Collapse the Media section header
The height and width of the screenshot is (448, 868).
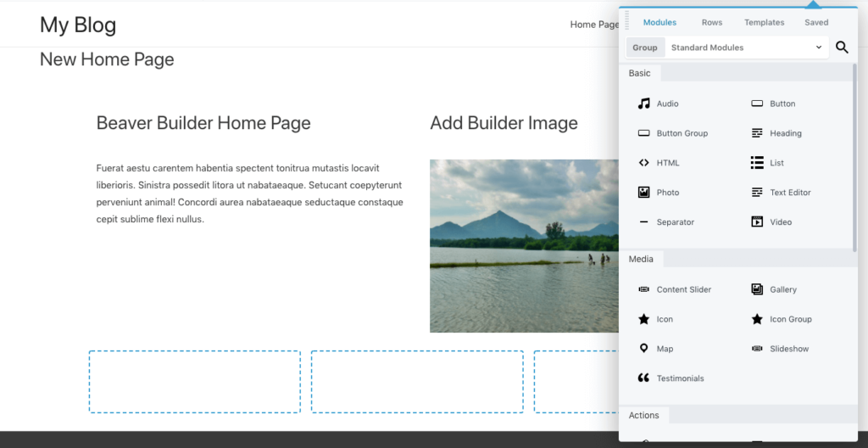tap(641, 259)
